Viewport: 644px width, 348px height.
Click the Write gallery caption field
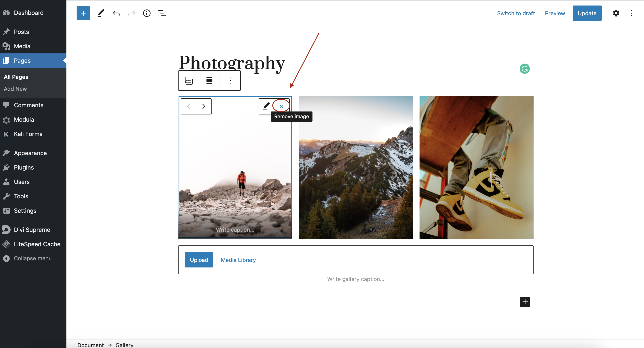(355, 279)
